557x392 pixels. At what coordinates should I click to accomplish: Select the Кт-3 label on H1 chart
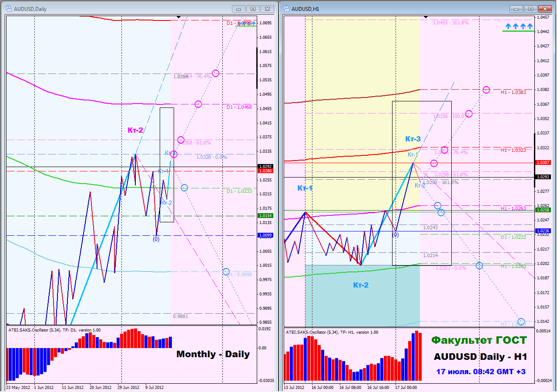click(x=413, y=139)
